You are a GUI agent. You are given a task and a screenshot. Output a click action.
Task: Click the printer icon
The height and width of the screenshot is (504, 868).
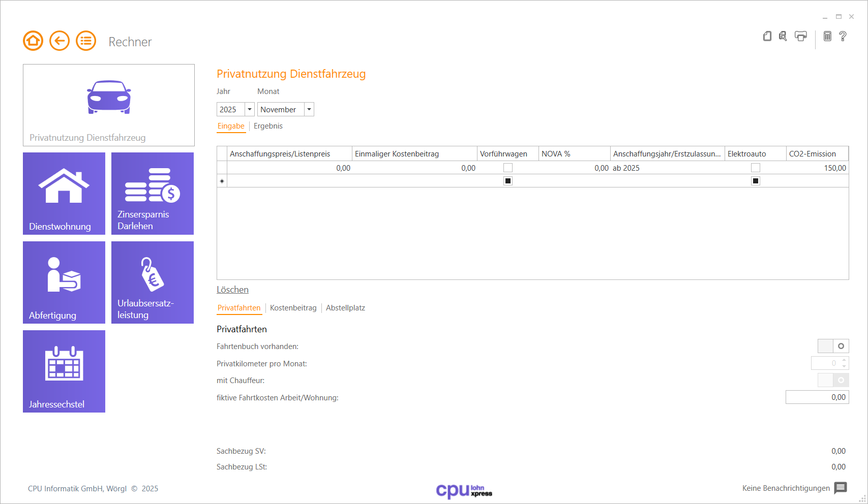click(801, 36)
